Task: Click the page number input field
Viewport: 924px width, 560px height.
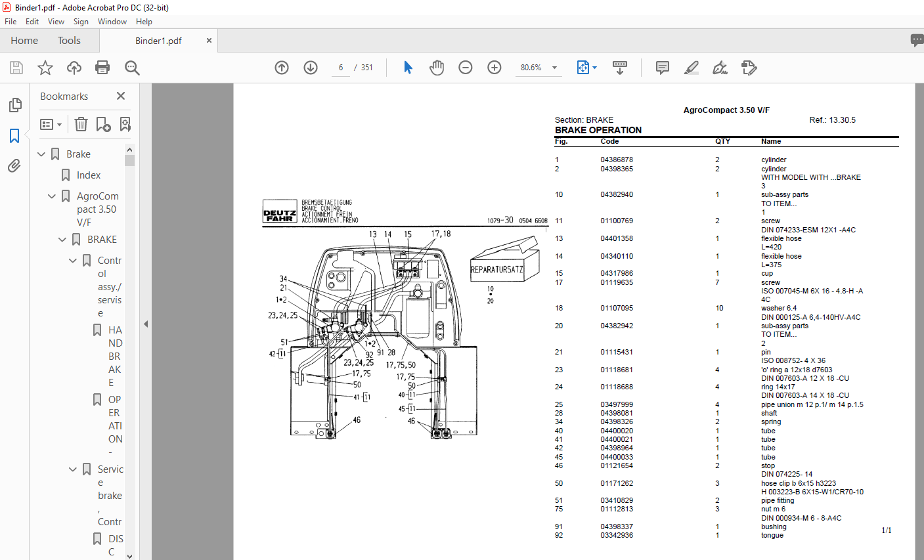Action: pyautogui.click(x=341, y=68)
